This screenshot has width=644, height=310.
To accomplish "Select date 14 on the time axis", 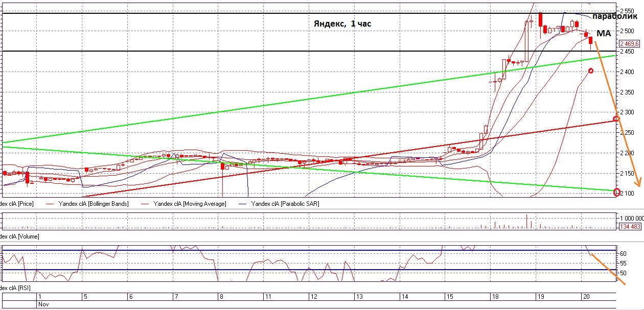I will click(404, 296).
